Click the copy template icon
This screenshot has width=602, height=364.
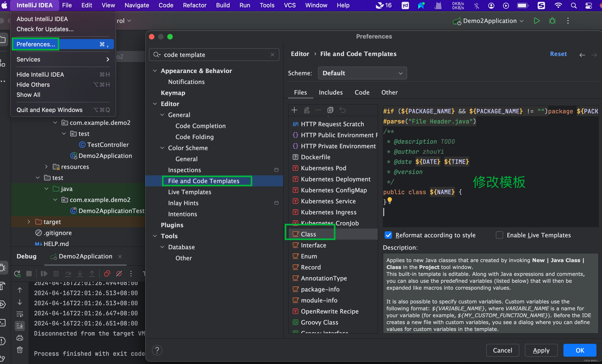point(330,110)
